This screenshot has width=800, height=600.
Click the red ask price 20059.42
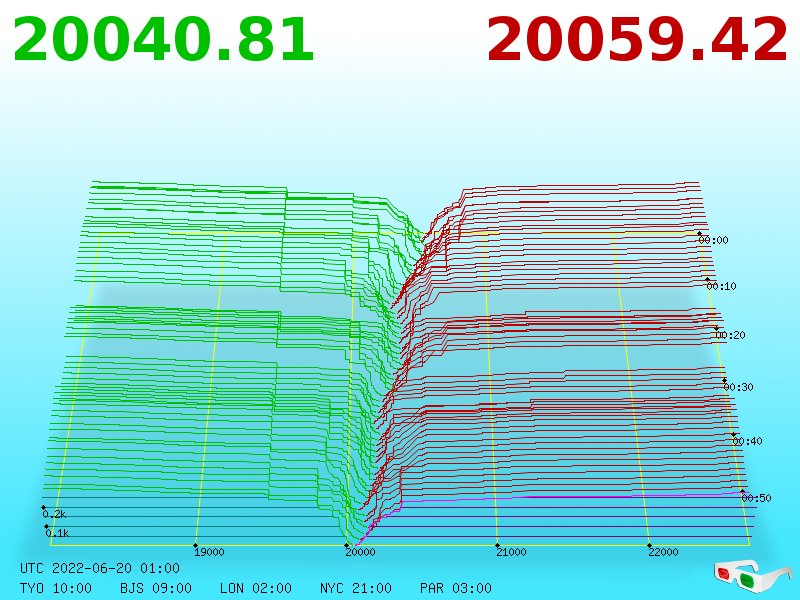pyautogui.click(x=637, y=40)
